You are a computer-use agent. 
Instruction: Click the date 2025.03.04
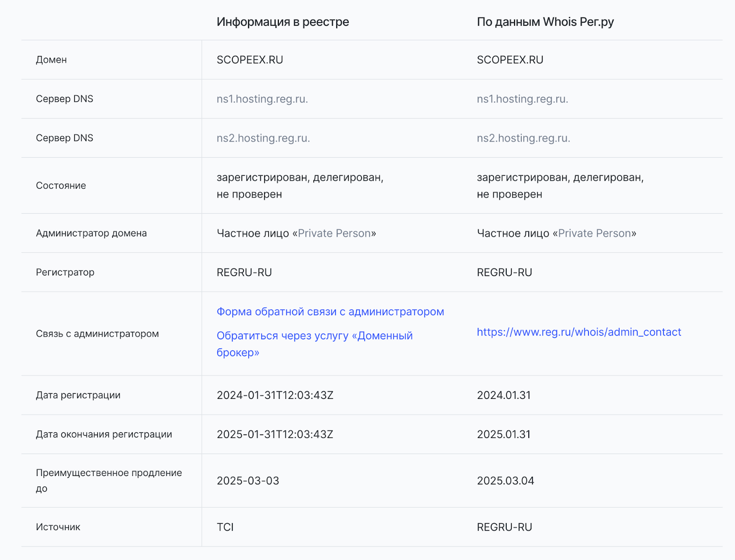coord(506,481)
